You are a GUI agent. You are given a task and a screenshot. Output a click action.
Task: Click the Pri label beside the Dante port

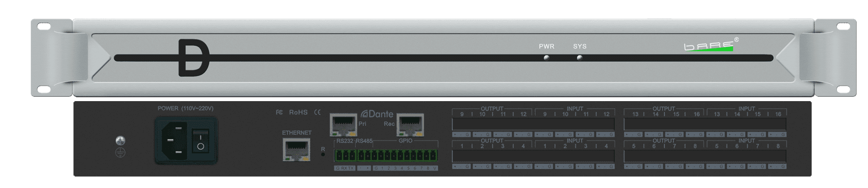362,124
